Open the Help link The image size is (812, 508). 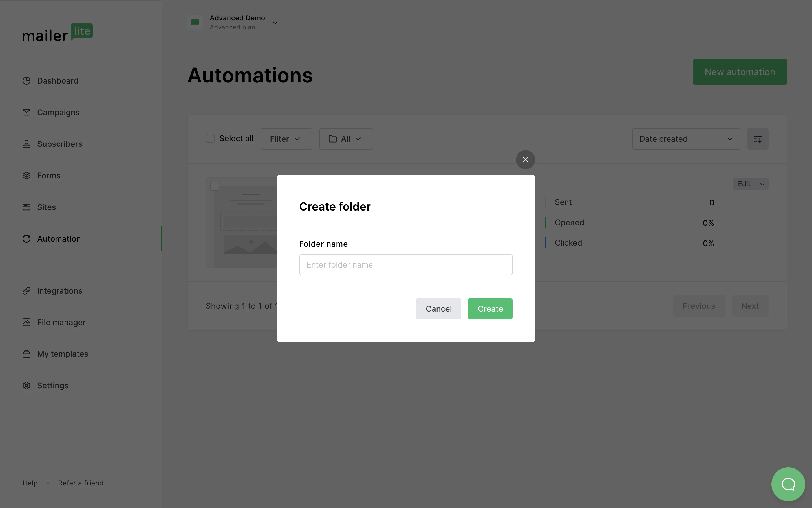(x=30, y=483)
